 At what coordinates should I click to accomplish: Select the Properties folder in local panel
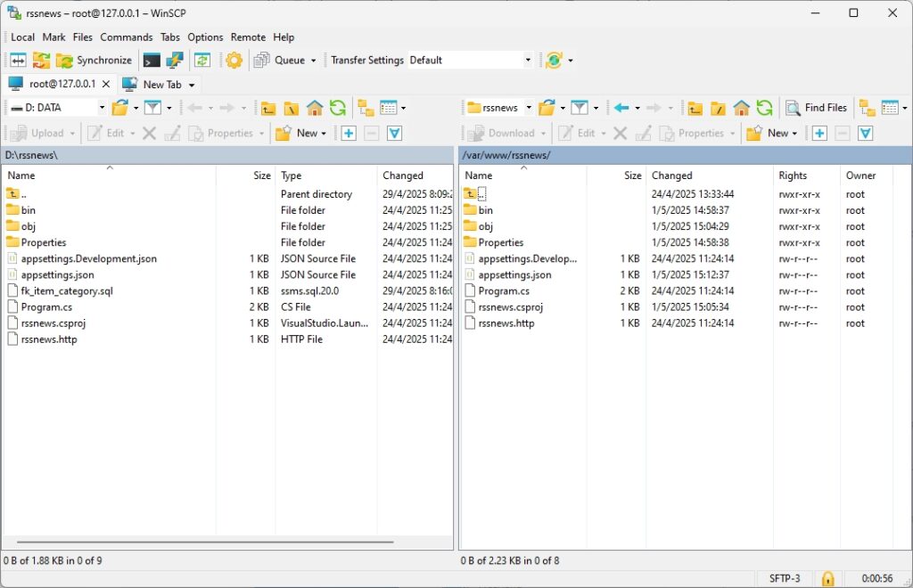(44, 242)
